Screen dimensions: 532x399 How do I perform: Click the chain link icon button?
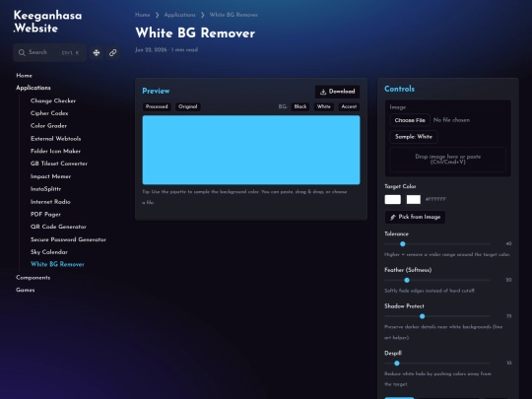(x=113, y=52)
